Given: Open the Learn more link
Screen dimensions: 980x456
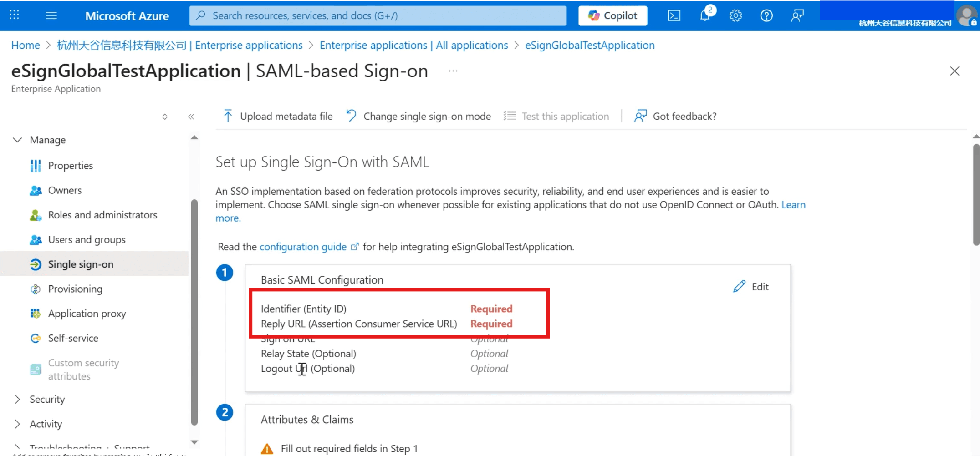Looking at the screenshot, I should 793,205.
